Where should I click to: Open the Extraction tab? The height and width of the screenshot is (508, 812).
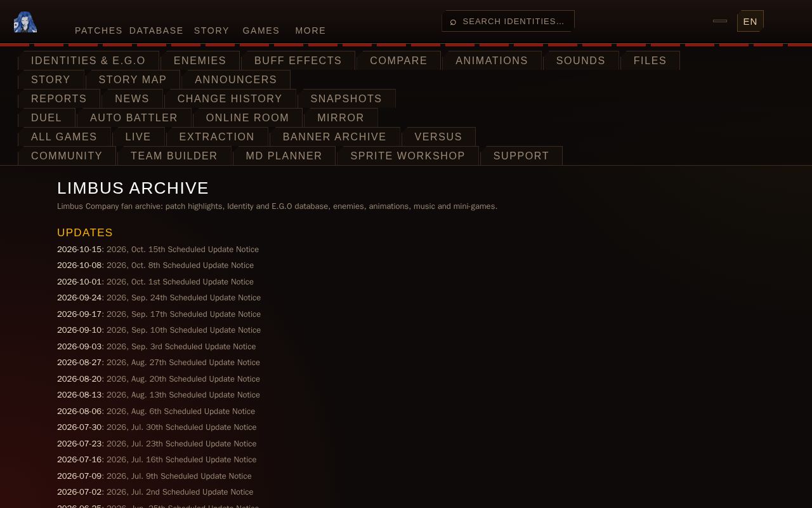[216, 137]
